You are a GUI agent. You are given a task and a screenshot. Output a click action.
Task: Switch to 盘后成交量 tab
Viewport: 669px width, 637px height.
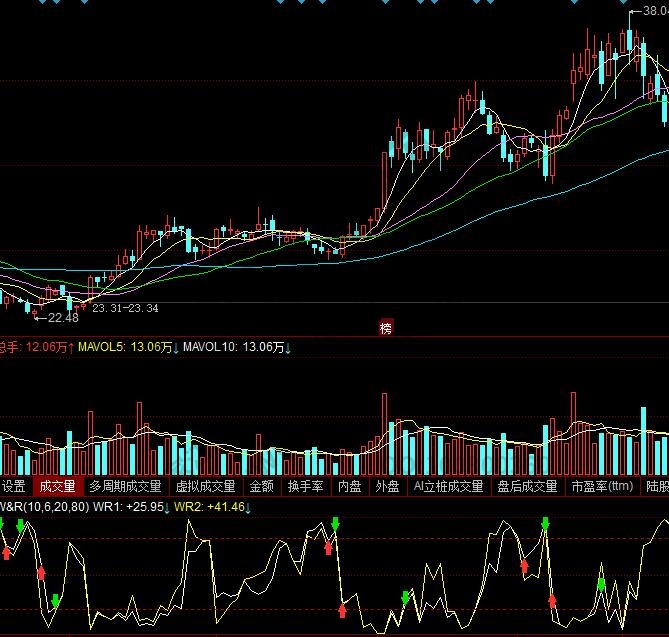(527, 487)
